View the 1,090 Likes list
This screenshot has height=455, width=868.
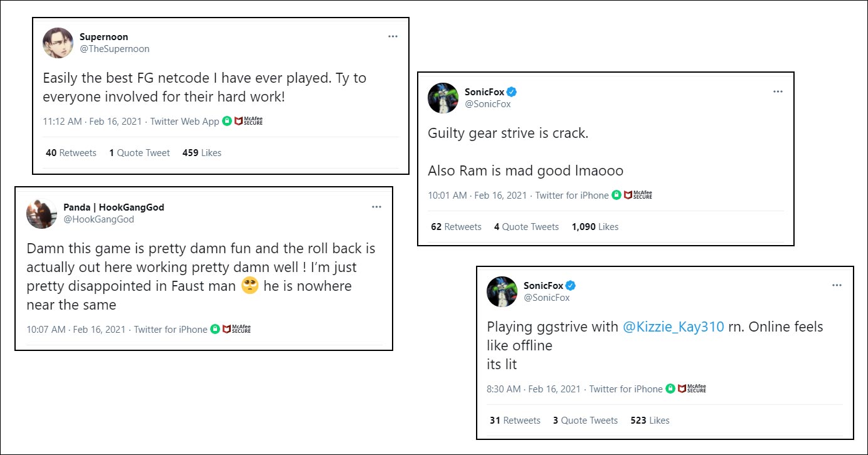coord(595,227)
